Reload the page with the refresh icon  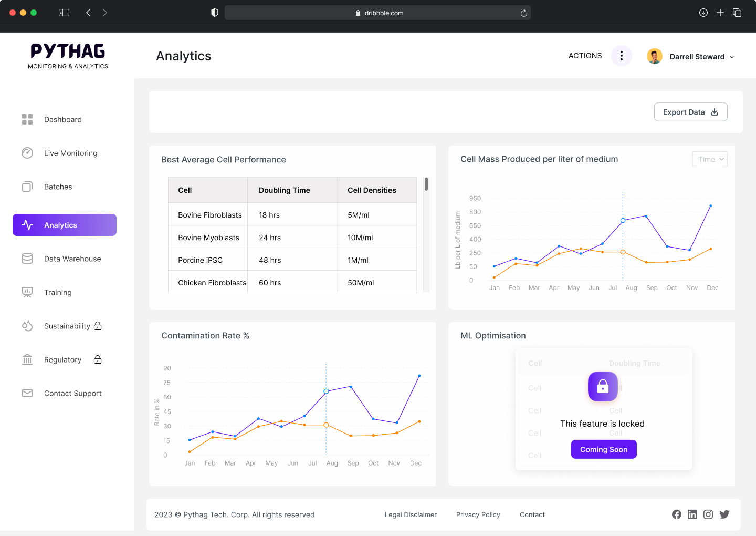point(523,13)
